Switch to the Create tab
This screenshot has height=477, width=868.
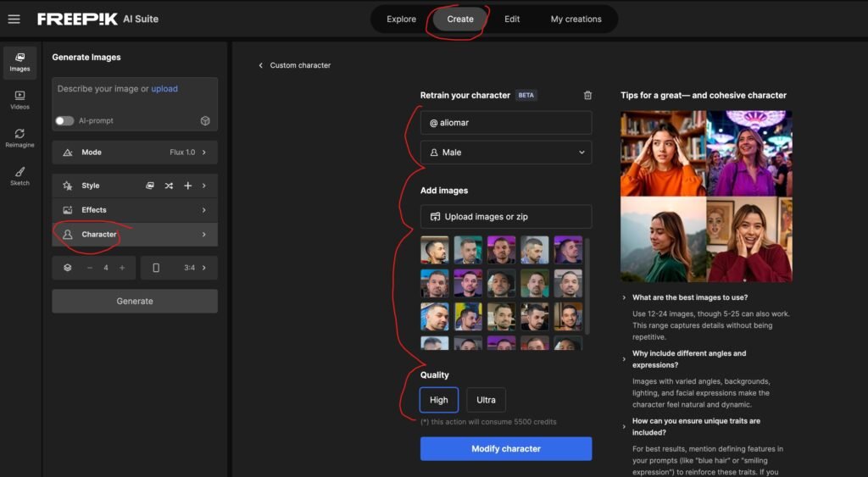(460, 19)
